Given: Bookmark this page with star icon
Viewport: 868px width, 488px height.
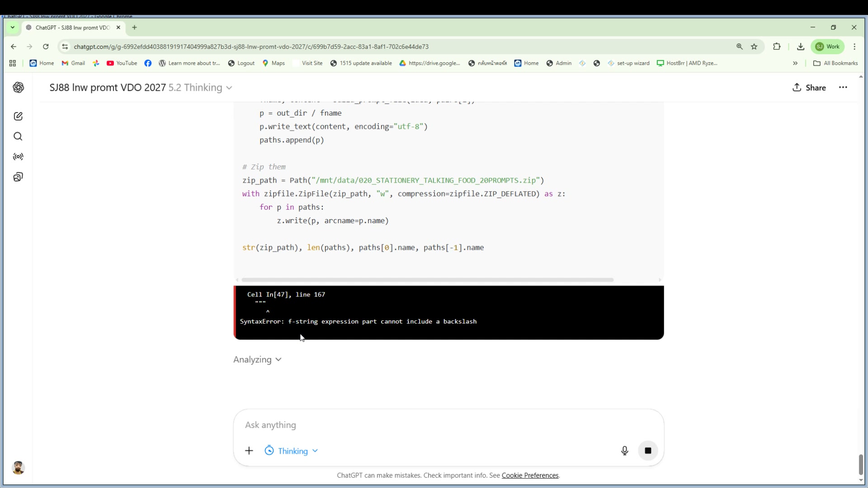Looking at the screenshot, I should click(x=754, y=47).
